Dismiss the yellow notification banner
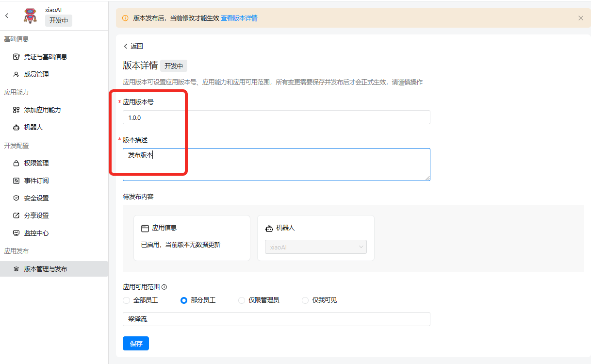The height and width of the screenshot is (364, 591). tap(580, 18)
